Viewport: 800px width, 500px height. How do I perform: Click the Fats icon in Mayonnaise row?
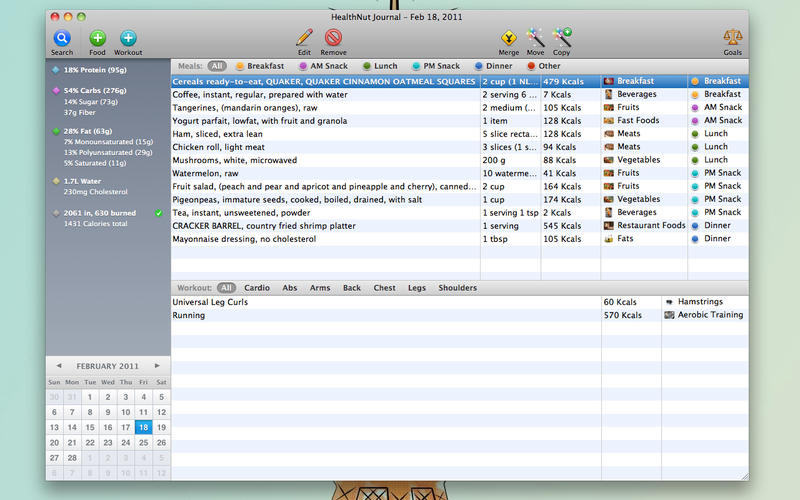point(608,239)
